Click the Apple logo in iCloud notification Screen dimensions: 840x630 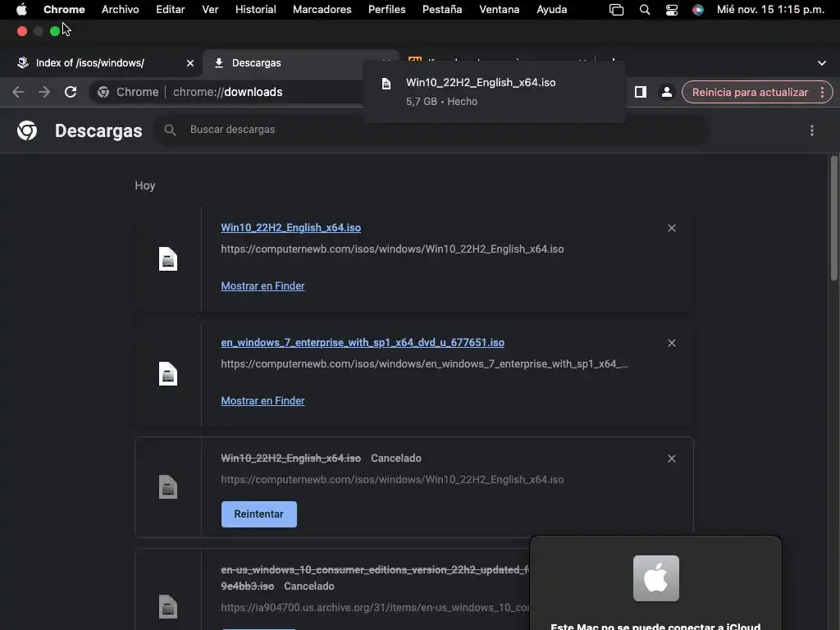pyautogui.click(x=655, y=578)
